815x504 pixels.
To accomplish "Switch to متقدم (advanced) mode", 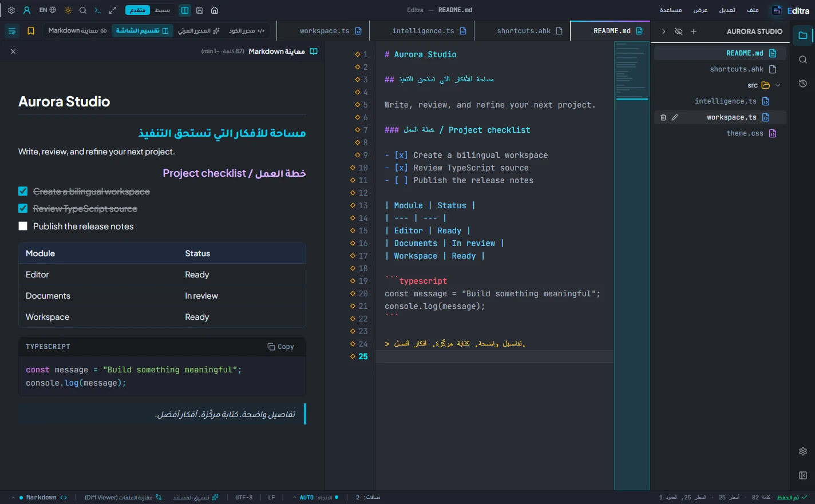I will coord(137,10).
